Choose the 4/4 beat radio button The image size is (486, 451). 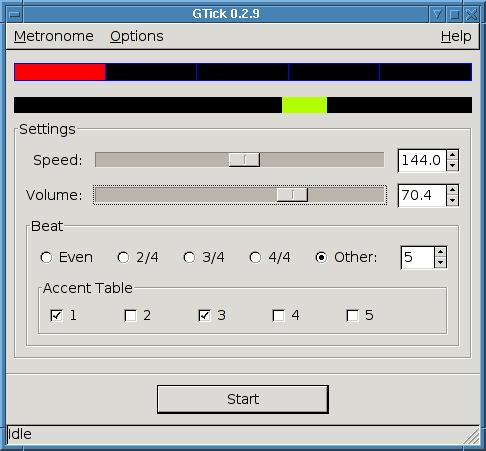pos(255,257)
